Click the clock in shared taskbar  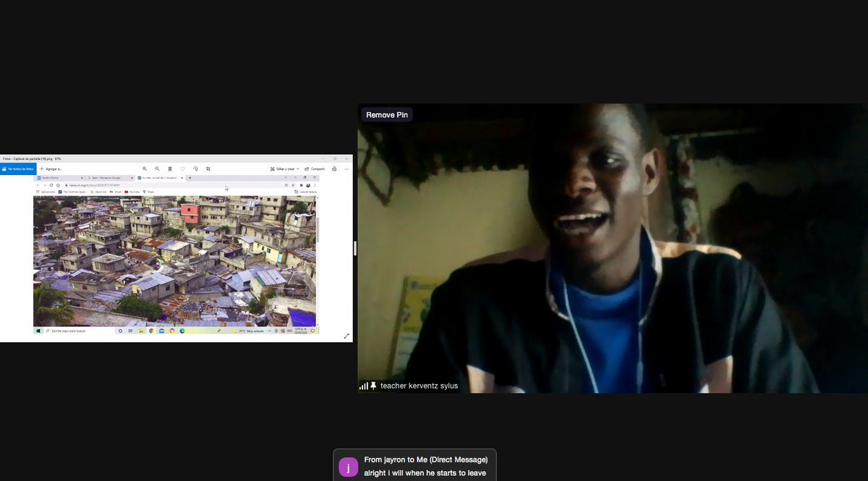coord(301,331)
